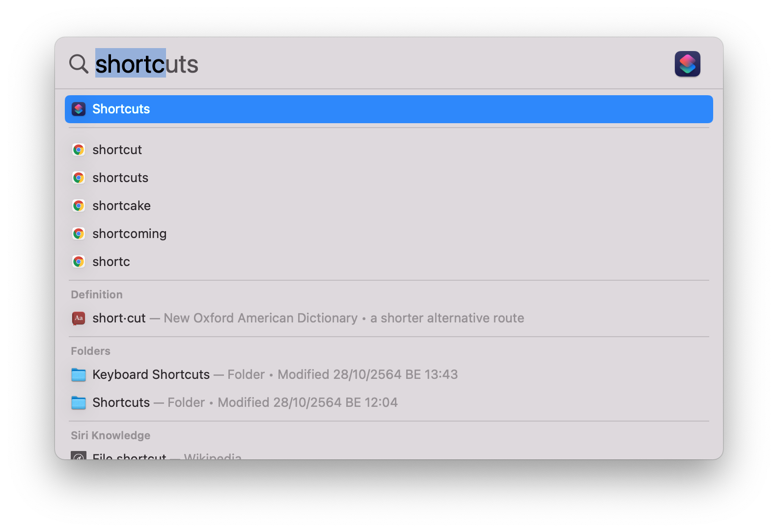Click the Safari compass icon under Siri Knowledge
Screen dimensions: 778x532
(x=79, y=456)
